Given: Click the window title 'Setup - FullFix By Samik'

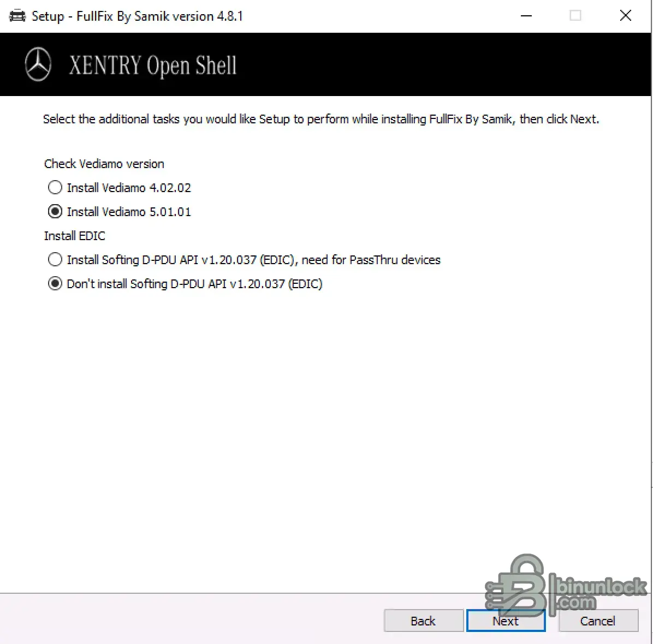Looking at the screenshot, I should (138, 16).
